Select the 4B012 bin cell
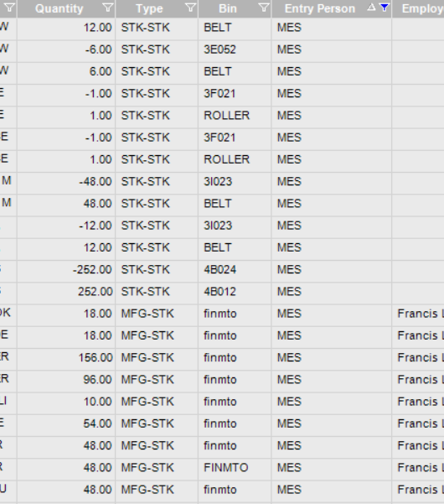 (235, 292)
